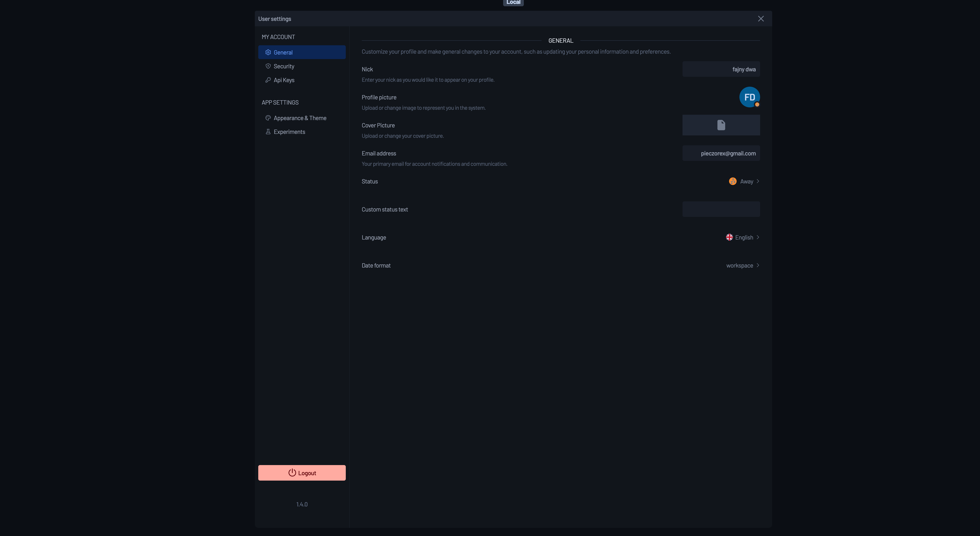Click the orange Away status emoji icon
This screenshot has height=536, width=980.
click(x=732, y=182)
